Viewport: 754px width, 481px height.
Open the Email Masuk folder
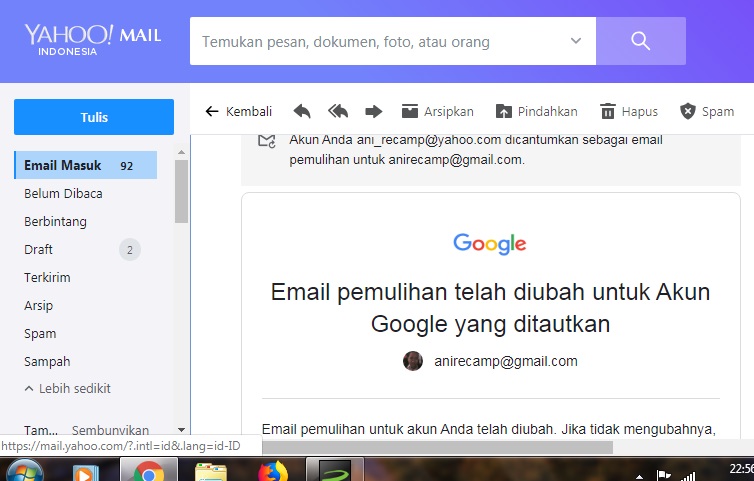click(x=86, y=165)
